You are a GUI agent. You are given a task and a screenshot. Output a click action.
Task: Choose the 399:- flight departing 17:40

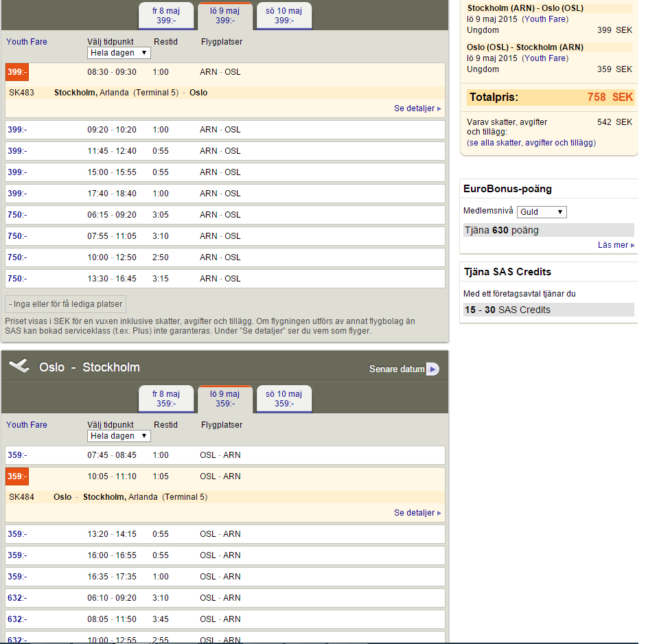pos(17,194)
